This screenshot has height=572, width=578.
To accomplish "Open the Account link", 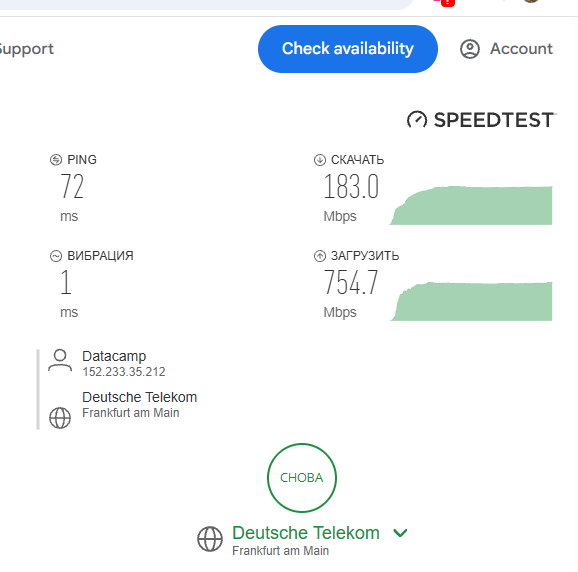I will click(521, 49).
